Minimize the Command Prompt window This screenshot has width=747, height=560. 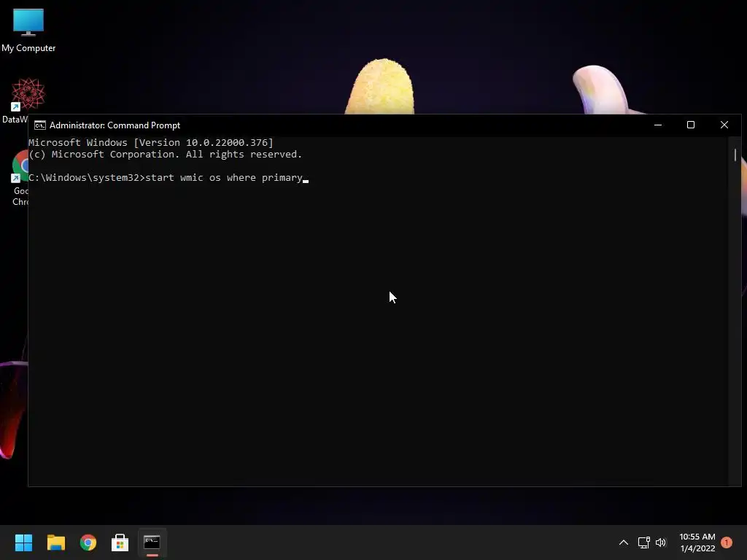tap(658, 125)
